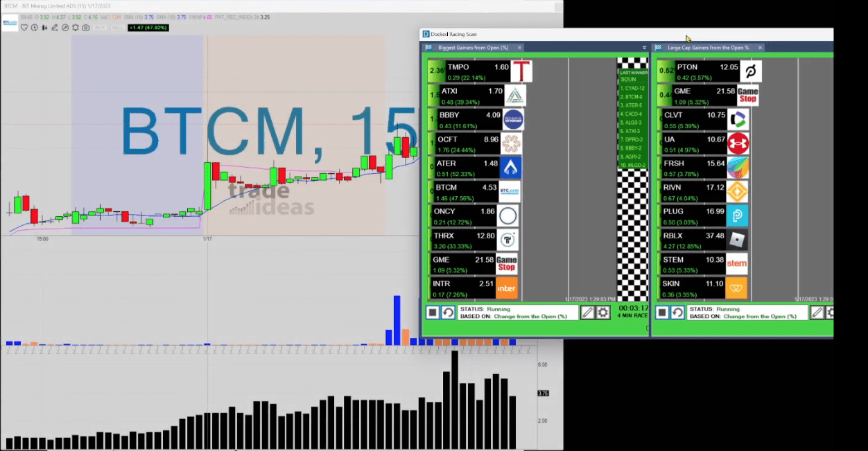The image size is (868, 451).
Task: Select the chart drawing pencil tool
Action: [55, 28]
